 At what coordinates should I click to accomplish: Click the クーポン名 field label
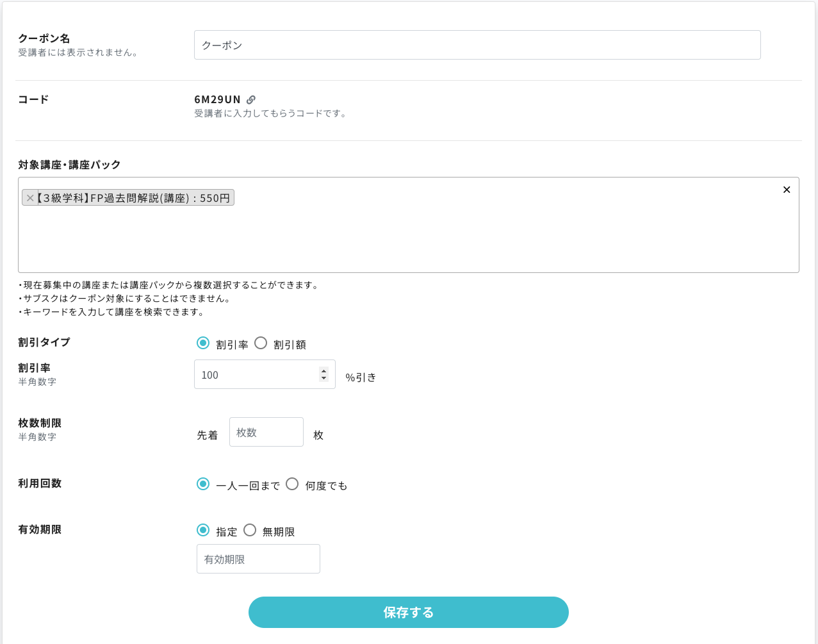pyautogui.click(x=44, y=38)
